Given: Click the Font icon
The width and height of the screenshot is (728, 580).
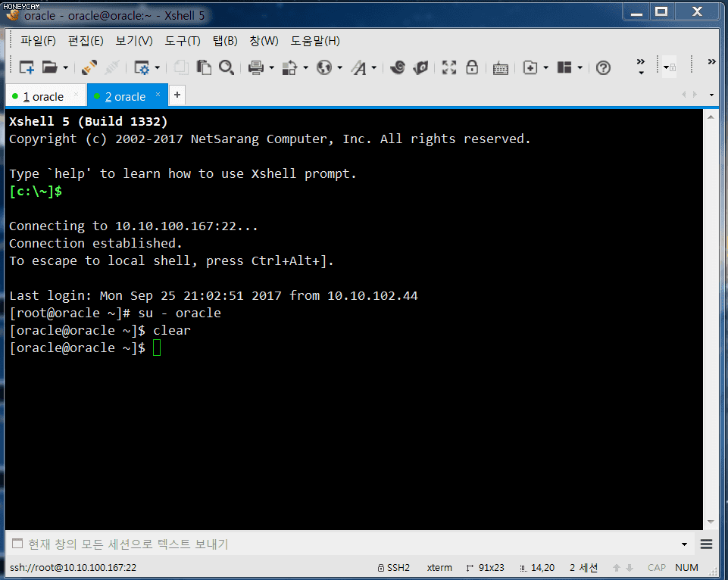Looking at the screenshot, I should click(358, 67).
